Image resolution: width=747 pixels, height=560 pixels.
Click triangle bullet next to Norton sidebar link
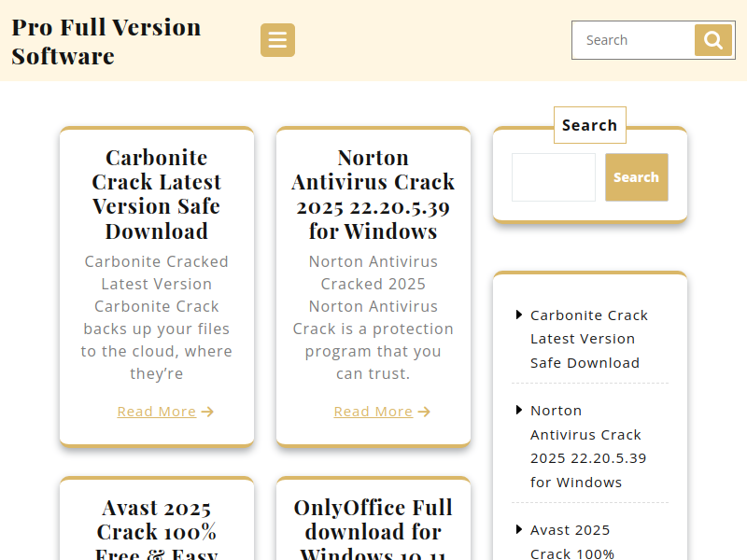(519, 410)
